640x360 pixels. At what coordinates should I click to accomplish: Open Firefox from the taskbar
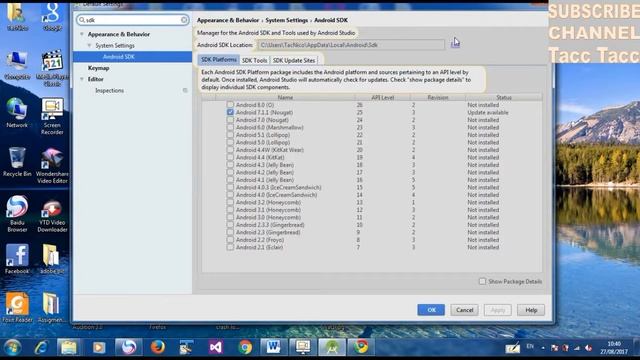[158, 347]
